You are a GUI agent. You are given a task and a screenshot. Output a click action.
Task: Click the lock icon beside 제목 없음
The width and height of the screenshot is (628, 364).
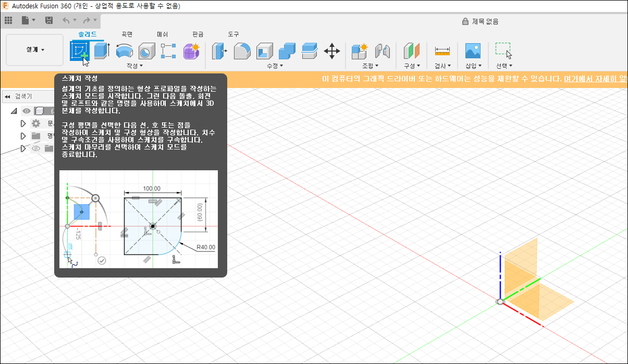click(x=465, y=21)
